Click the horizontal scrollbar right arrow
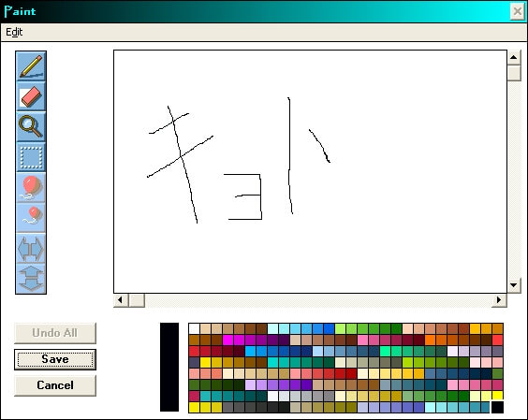Image resolution: width=528 pixels, height=420 pixels. (x=499, y=300)
